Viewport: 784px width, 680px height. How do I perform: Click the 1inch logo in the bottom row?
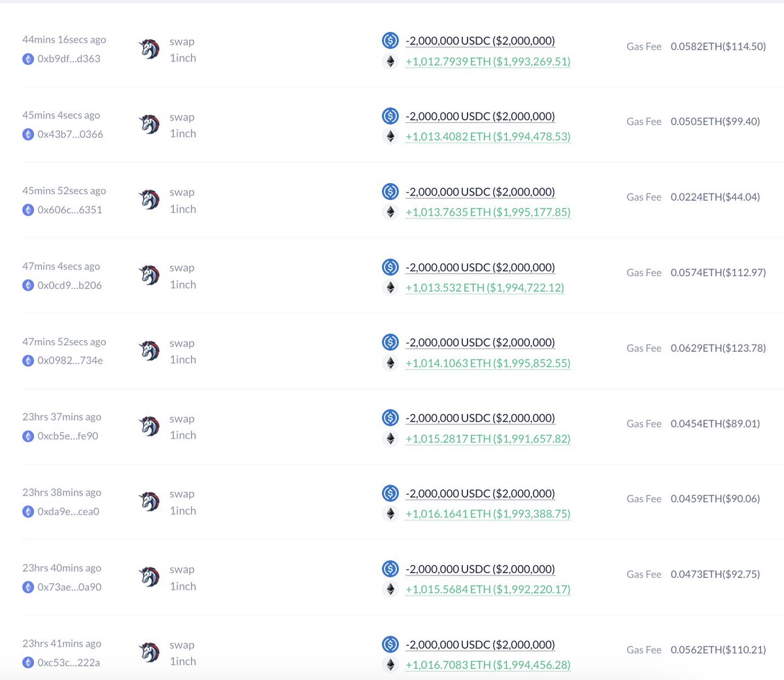[x=149, y=652]
